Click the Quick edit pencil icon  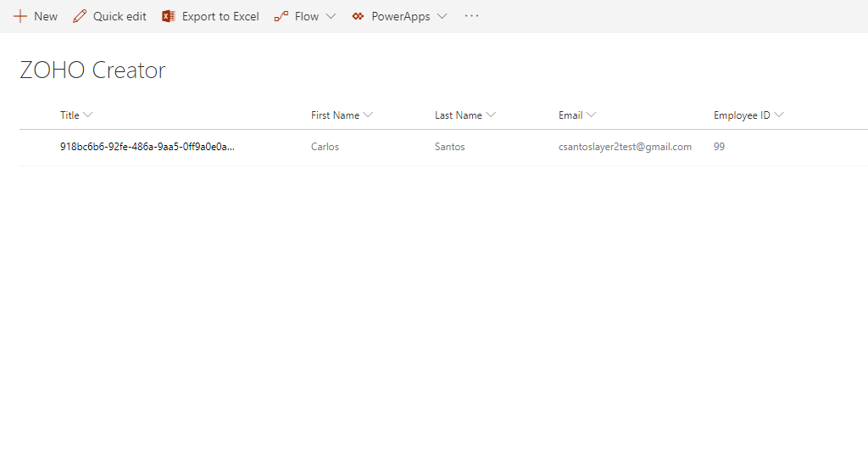(x=80, y=16)
